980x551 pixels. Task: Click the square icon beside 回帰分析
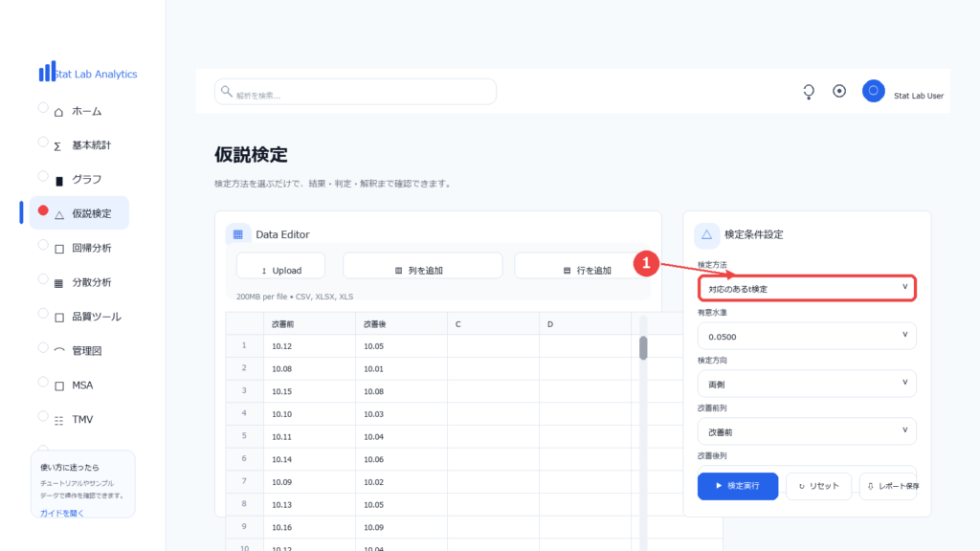click(59, 250)
